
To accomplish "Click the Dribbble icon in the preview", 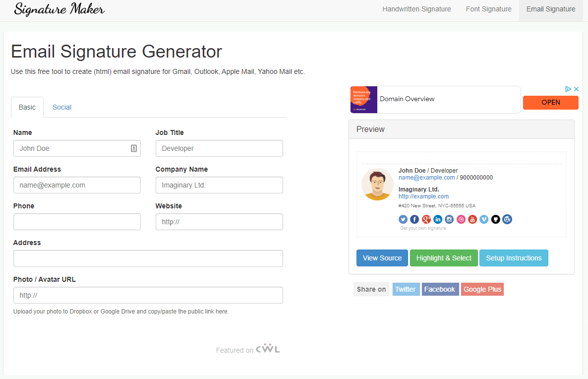I will click(x=461, y=219).
